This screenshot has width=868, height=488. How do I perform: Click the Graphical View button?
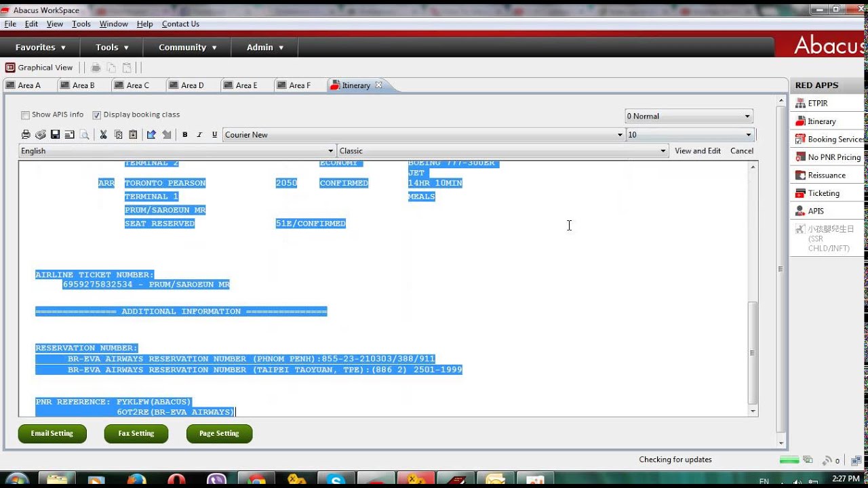[39, 68]
